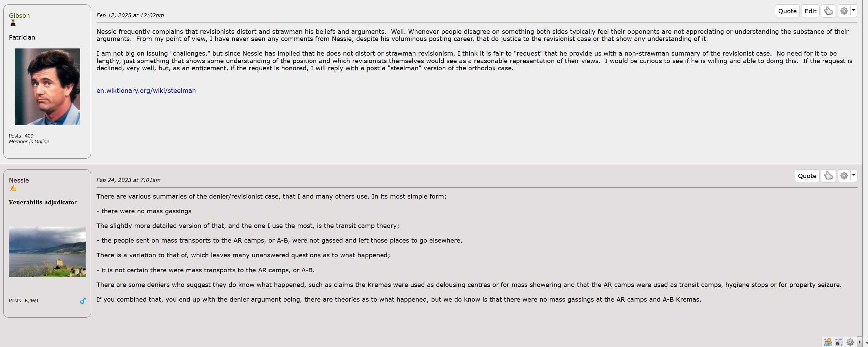Click the move-posts icon in bottom toolbar
Viewport: 868px width, 347px height.
839,342
